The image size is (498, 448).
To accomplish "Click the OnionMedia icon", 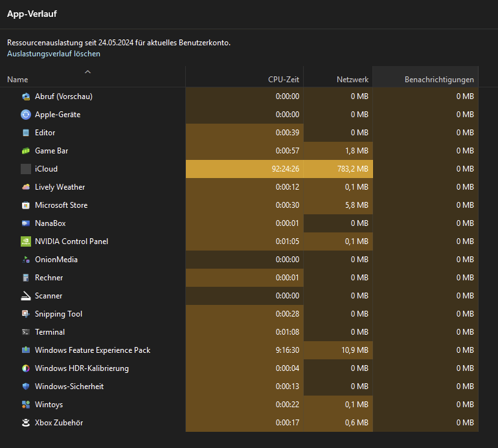I will [x=26, y=260].
